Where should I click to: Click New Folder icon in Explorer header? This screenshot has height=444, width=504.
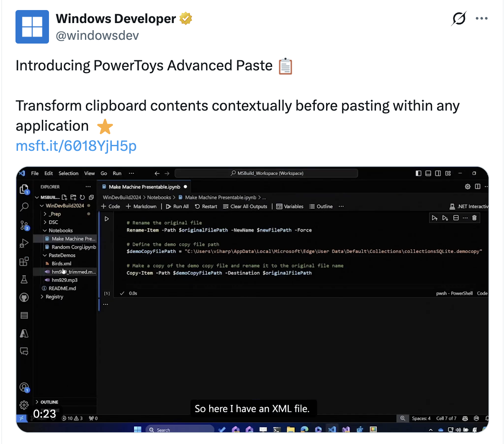click(x=73, y=197)
